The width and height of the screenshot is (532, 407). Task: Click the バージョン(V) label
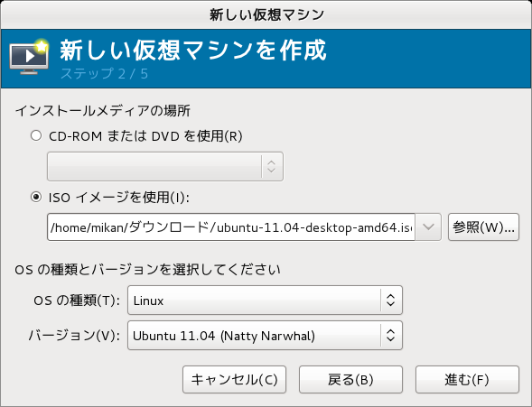click(x=74, y=336)
